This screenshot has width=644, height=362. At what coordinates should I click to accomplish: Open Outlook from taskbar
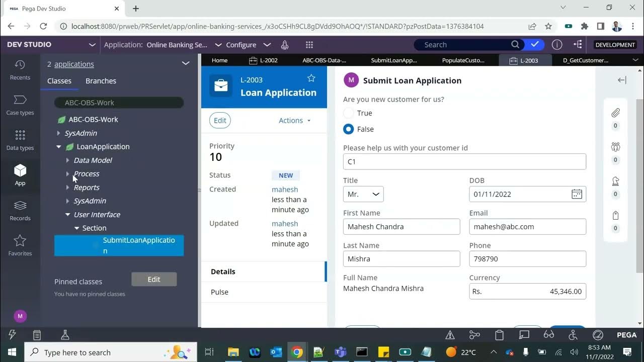click(276, 352)
